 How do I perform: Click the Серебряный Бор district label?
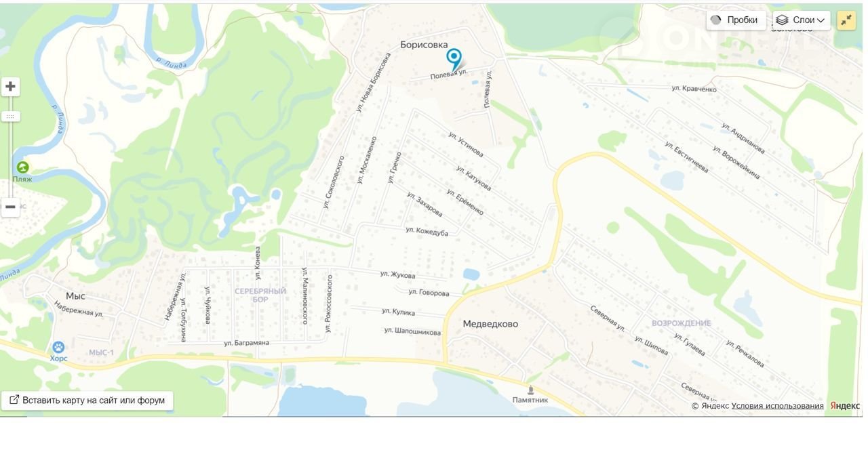[260, 295]
